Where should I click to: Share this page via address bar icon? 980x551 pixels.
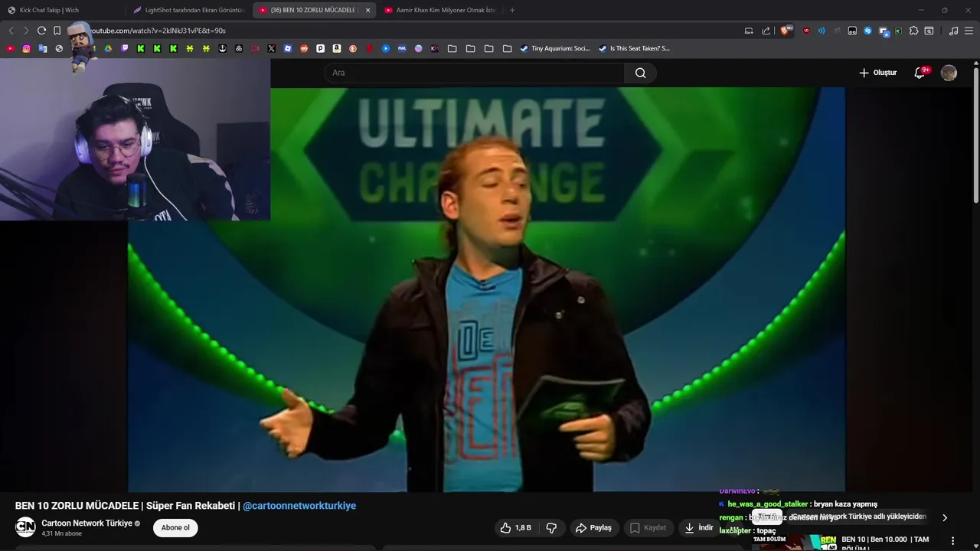(x=766, y=31)
